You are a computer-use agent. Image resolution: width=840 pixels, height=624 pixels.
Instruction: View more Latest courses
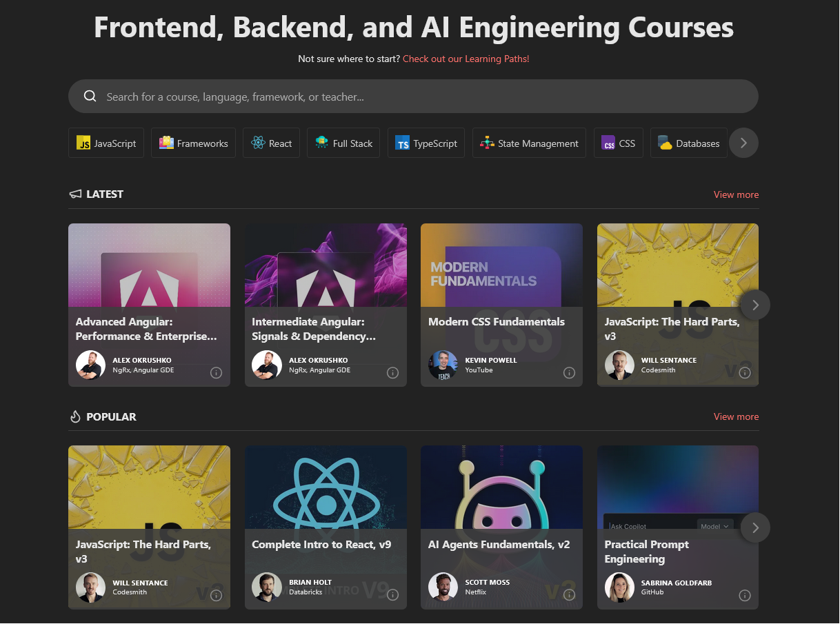(x=736, y=194)
